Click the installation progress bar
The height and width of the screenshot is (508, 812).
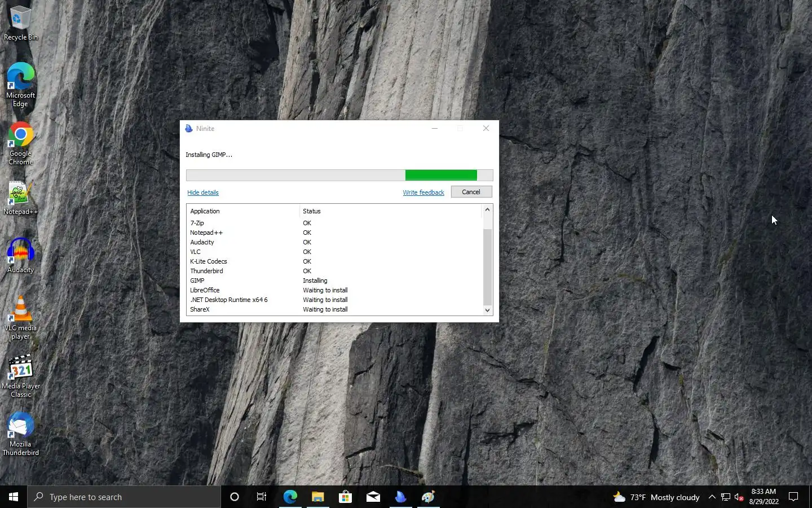tap(339, 176)
